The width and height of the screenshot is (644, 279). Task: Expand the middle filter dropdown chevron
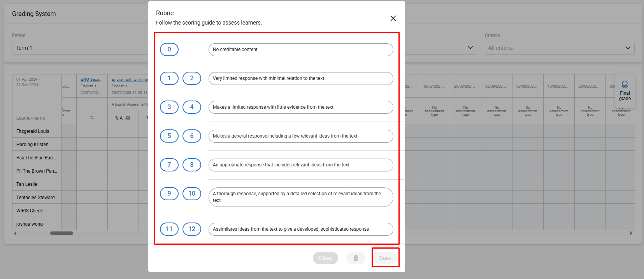point(470,48)
